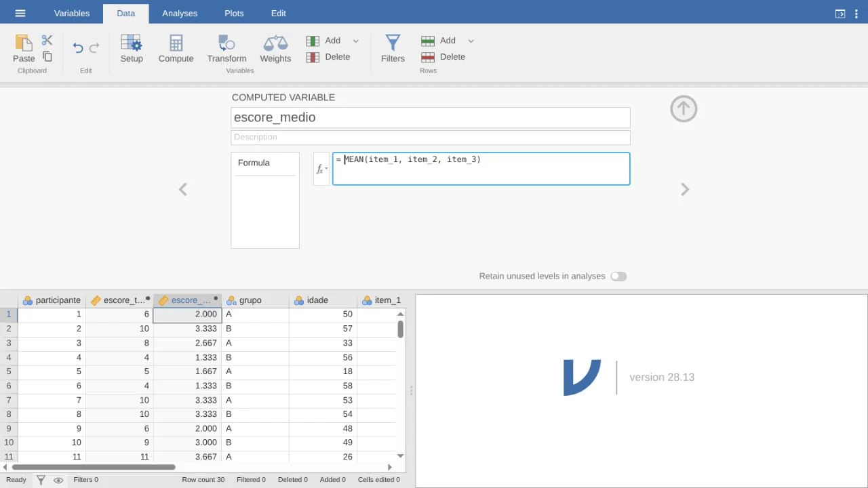The image size is (868, 488).
Task: Click the horizontal scrollbar of the data grid
Action: [94, 467]
